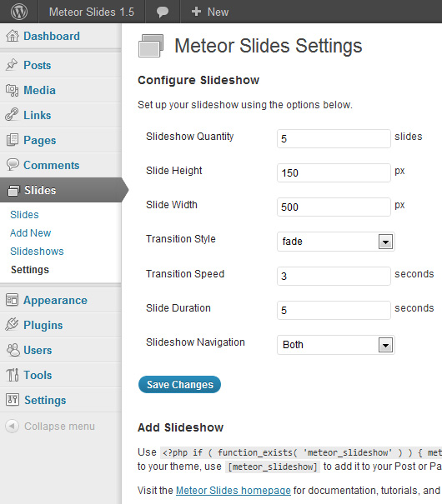Click the Collapse menu arrow icon
Viewport: 442px width, 504px height.
coord(13,427)
